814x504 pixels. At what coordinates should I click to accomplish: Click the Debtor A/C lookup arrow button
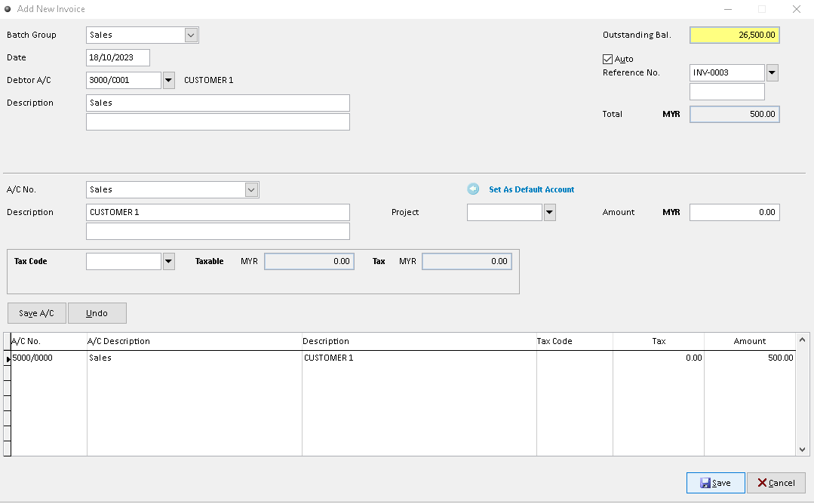tap(167, 80)
